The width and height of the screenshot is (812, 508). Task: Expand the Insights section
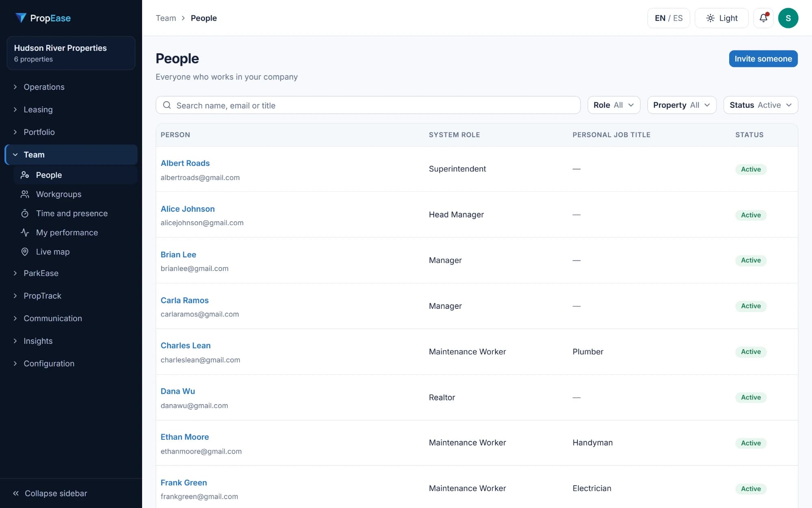coord(71,341)
